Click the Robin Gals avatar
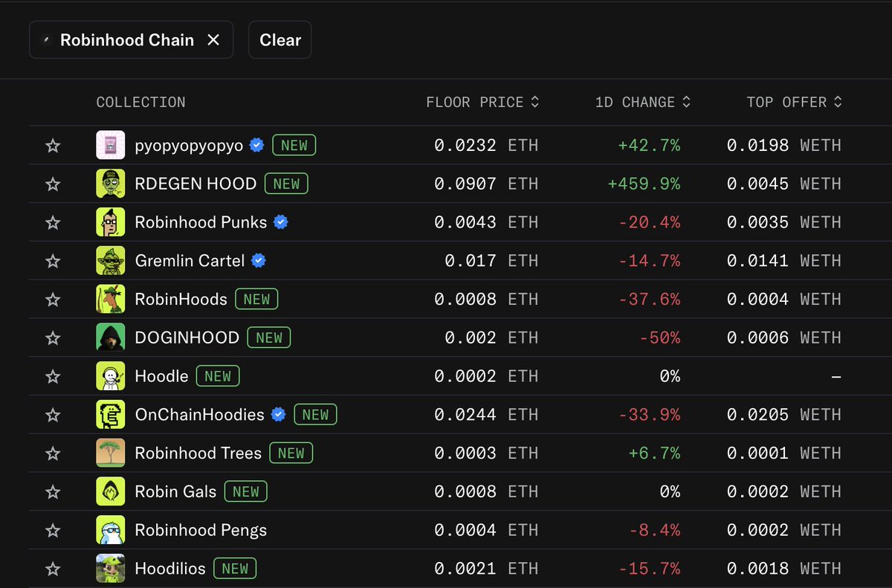The image size is (892, 588). [110, 491]
